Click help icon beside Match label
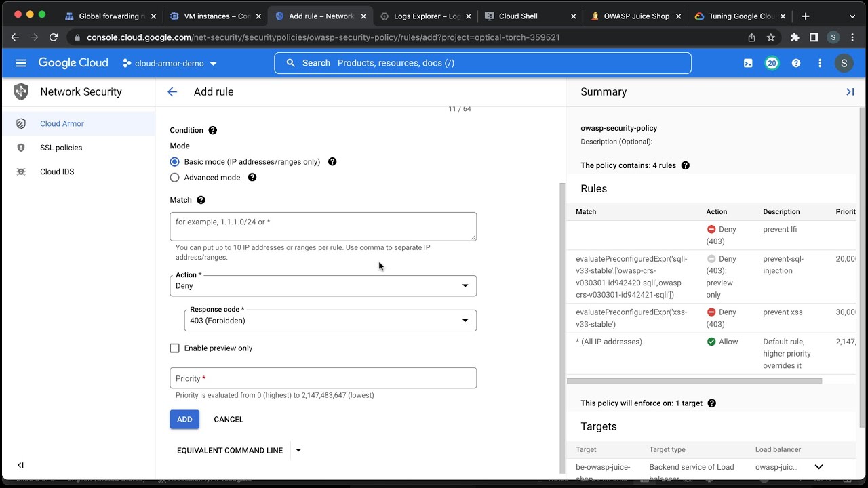The width and height of the screenshot is (868, 488). point(201,200)
